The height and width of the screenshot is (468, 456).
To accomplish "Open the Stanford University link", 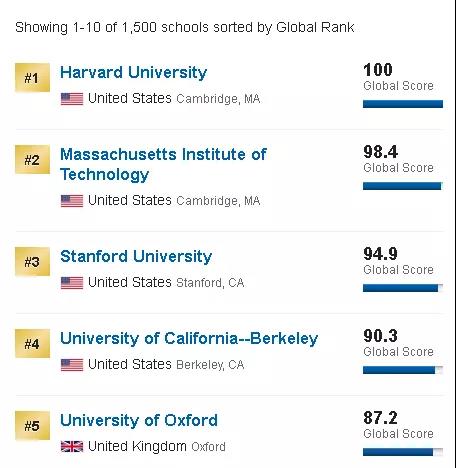I will coord(136,257).
